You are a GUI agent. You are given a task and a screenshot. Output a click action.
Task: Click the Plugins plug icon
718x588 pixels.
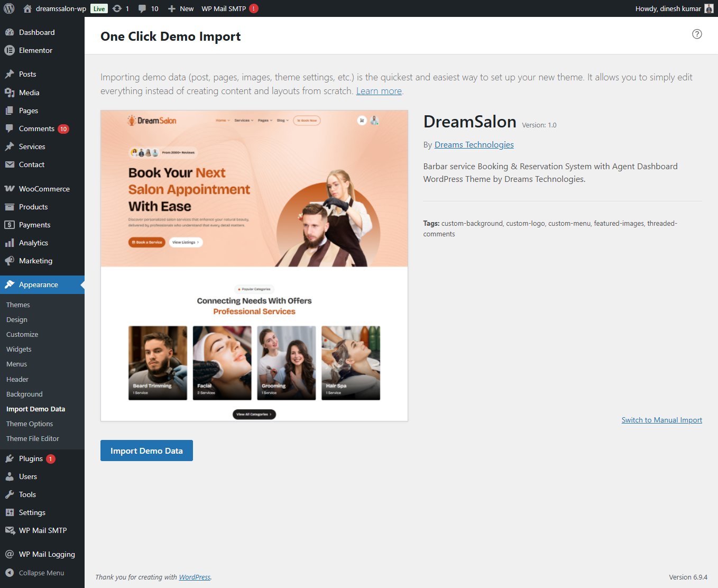[10, 458]
